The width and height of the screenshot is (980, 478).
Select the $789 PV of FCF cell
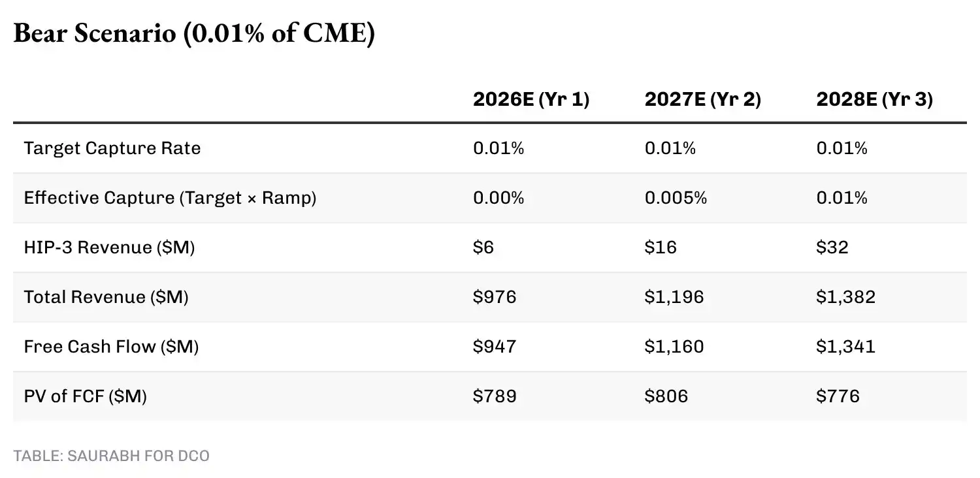coord(495,396)
